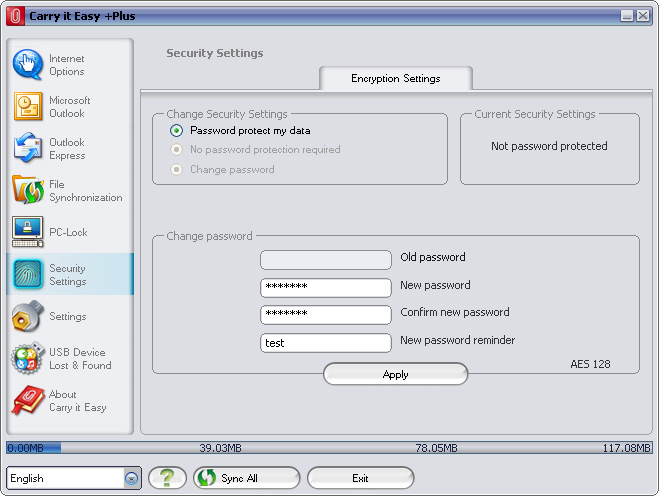Open Settings gear icon in sidebar
Image resolution: width=659 pixels, height=496 pixels.
tap(28, 316)
